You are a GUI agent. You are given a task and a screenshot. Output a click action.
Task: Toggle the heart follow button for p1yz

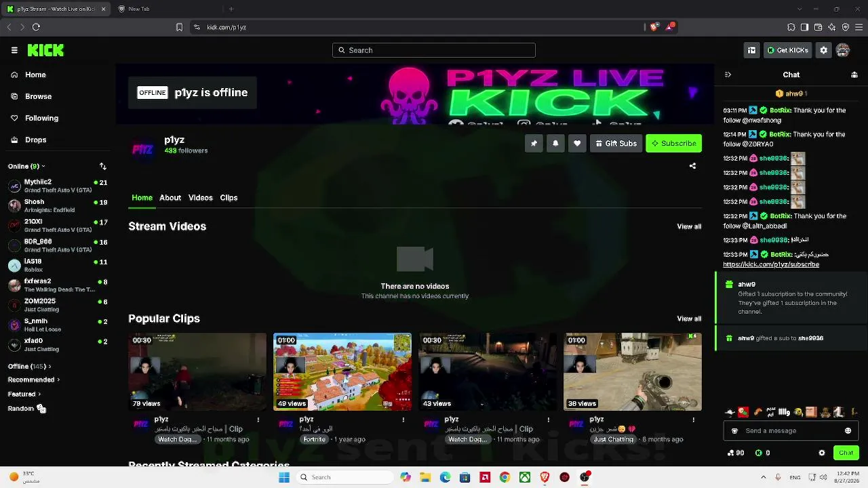tap(577, 143)
